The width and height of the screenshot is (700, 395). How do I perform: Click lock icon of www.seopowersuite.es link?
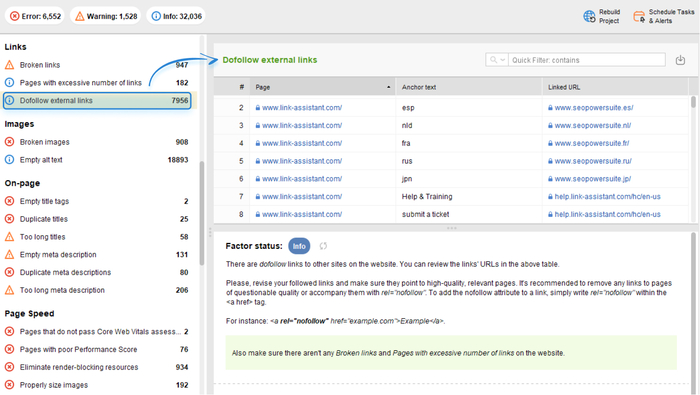pos(550,108)
